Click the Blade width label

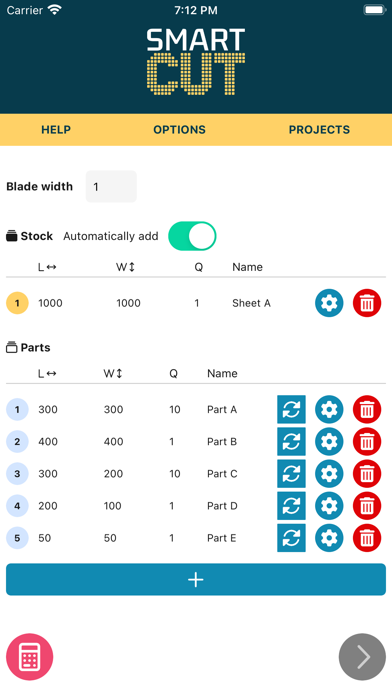click(40, 186)
